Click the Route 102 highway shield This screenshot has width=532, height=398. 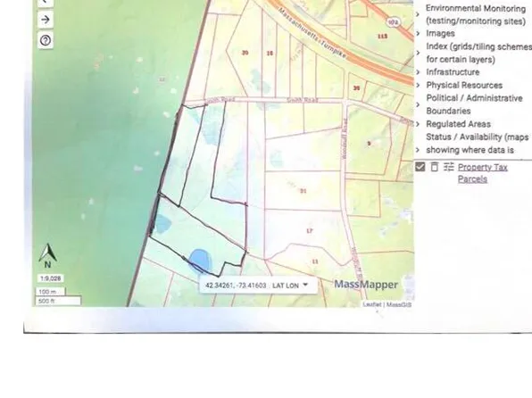coord(393,22)
